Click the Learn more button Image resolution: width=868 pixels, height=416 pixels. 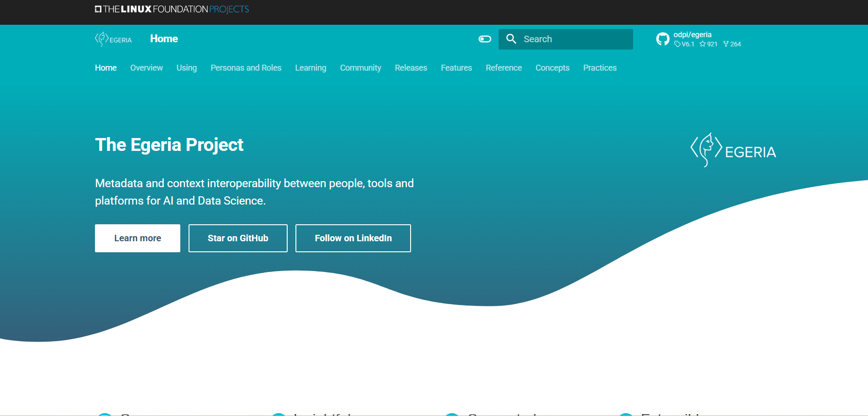[138, 238]
